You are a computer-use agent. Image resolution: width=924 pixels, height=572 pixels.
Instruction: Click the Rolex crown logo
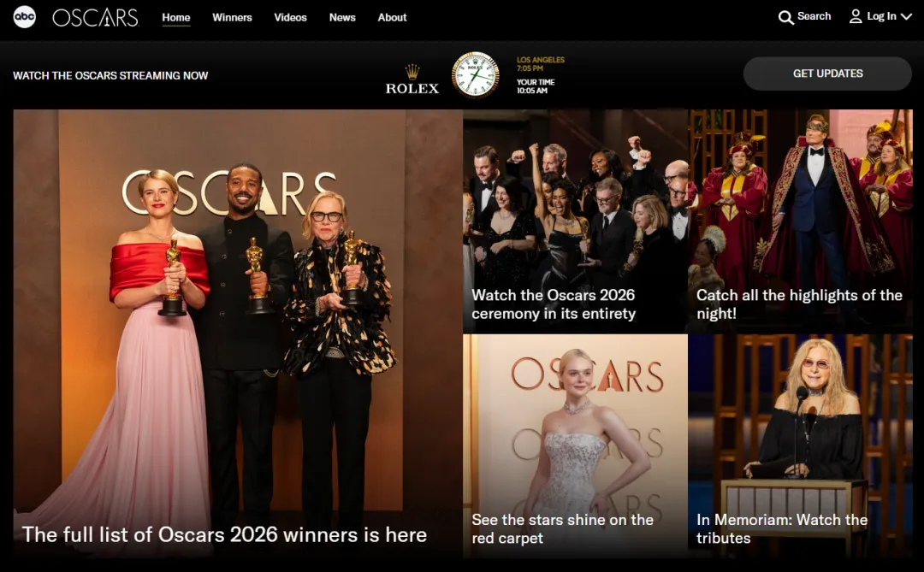(412, 72)
